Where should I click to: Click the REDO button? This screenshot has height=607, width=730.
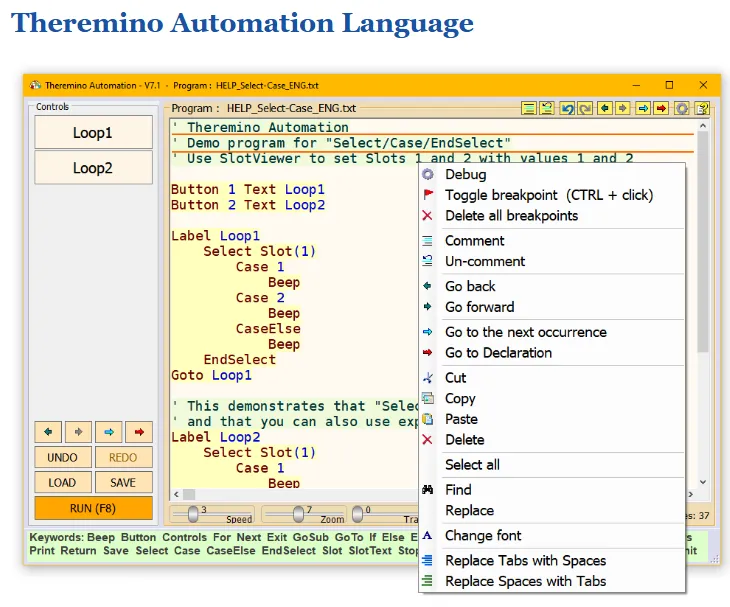(123, 458)
